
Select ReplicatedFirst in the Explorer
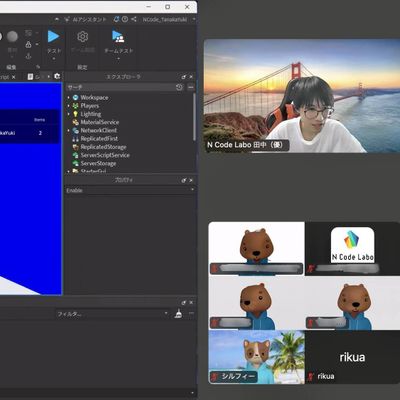click(99, 139)
